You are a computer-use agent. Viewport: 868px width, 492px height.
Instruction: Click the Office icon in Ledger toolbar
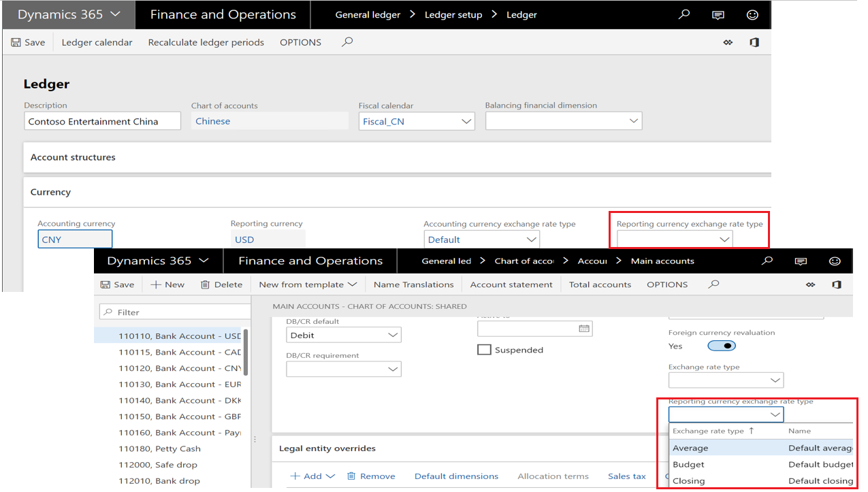coord(754,42)
